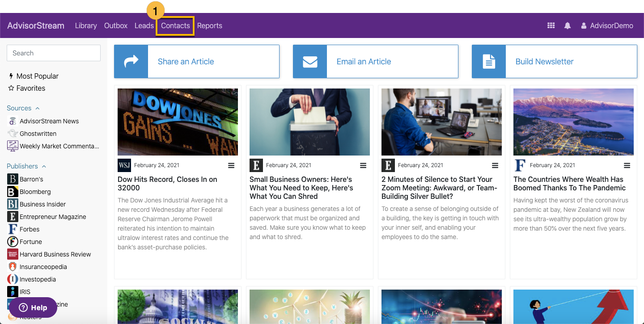
Task: Click WSJ logo on Dow Hits Record card
Action: pyautogui.click(x=124, y=165)
